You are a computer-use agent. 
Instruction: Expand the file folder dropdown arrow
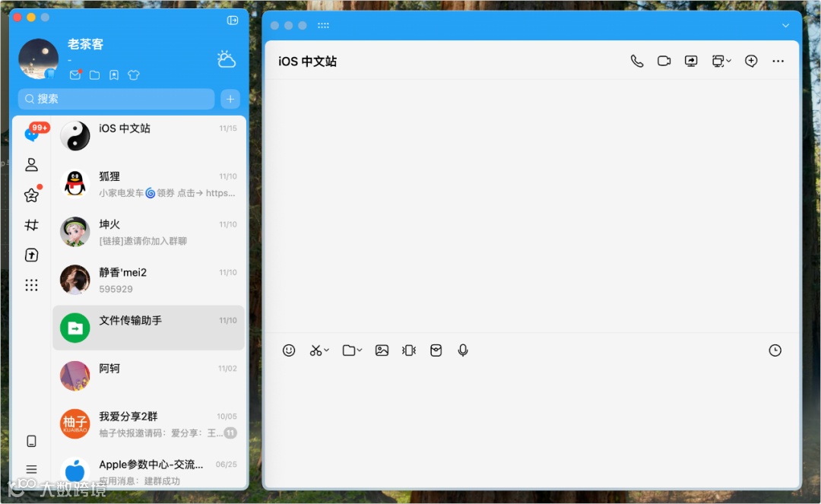pyautogui.click(x=360, y=350)
